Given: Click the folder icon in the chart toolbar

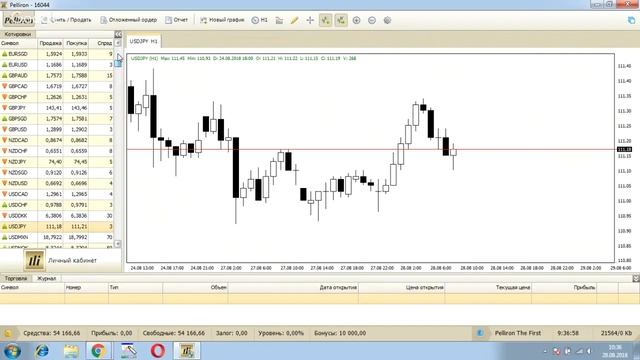Looking at the screenshot, I should click(x=279, y=20).
